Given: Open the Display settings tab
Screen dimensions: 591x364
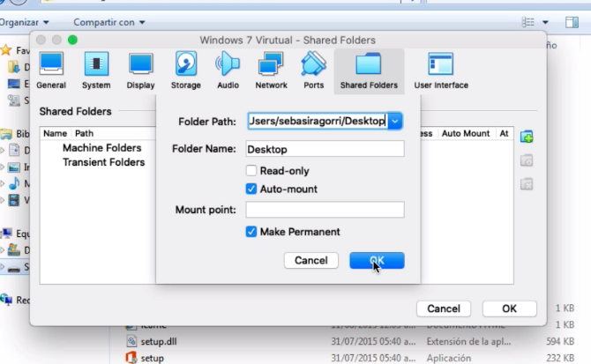Looking at the screenshot, I should point(140,71).
